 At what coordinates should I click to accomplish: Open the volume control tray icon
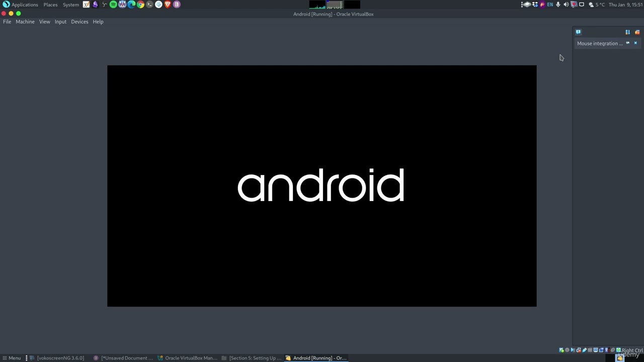tap(566, 5)
